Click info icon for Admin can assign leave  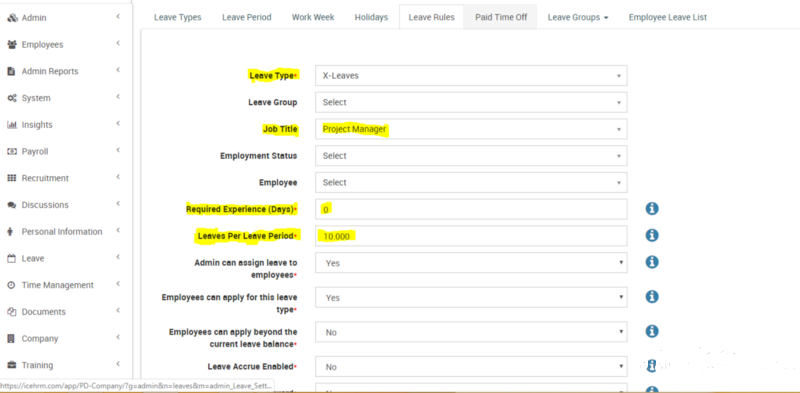(652, 262)
